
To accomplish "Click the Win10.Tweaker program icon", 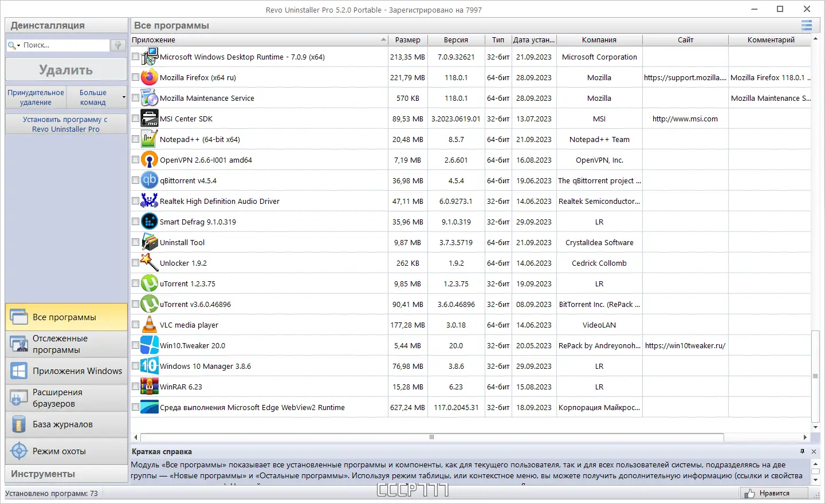I will (x=150, y=345).
